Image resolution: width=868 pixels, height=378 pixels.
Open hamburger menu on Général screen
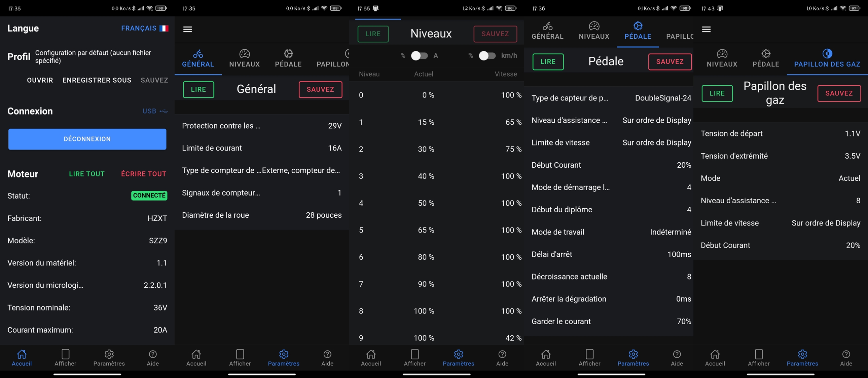187,29
